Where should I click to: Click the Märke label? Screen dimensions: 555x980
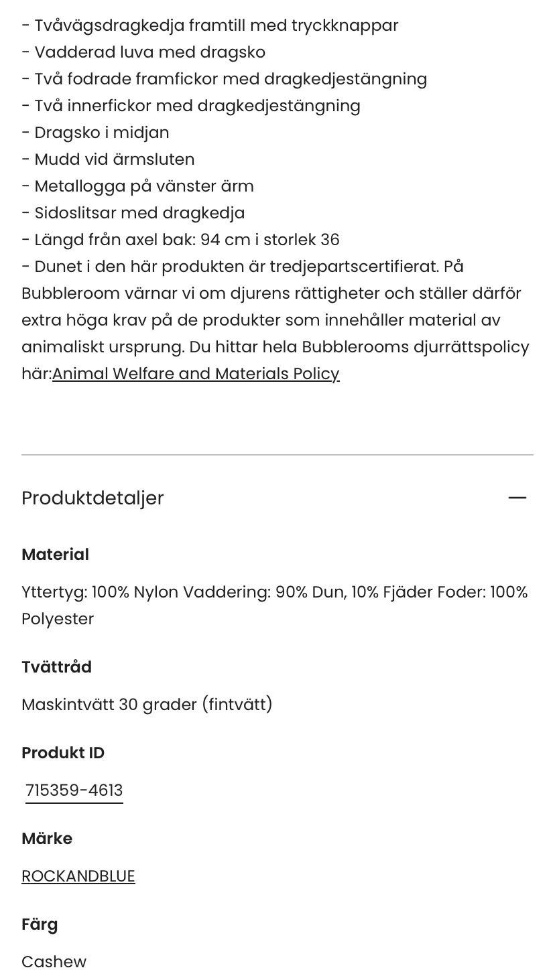pos(47,839)
